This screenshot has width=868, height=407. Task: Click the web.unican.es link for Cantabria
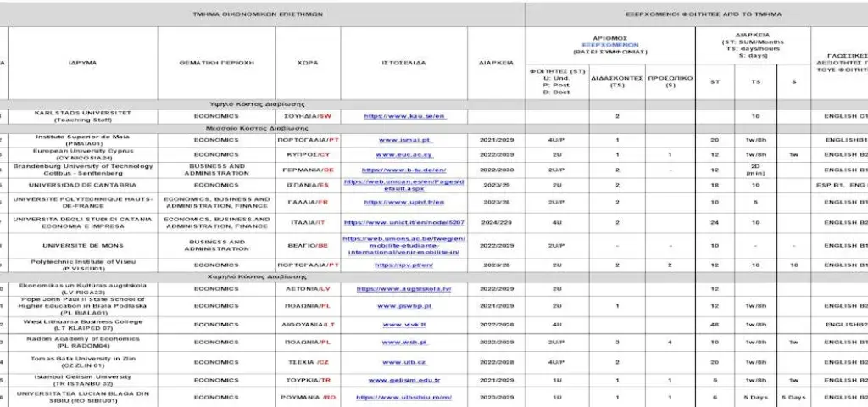click(x=404, y=185)
